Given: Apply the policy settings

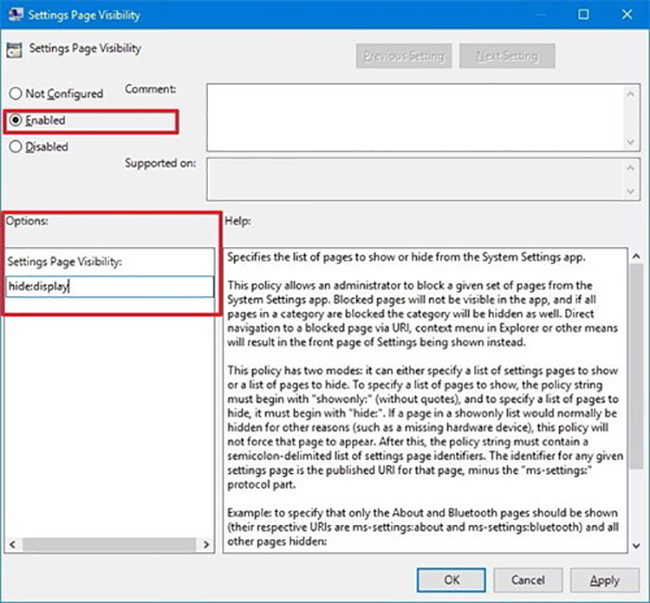Looking at the screenshot, I should (604, 580).
